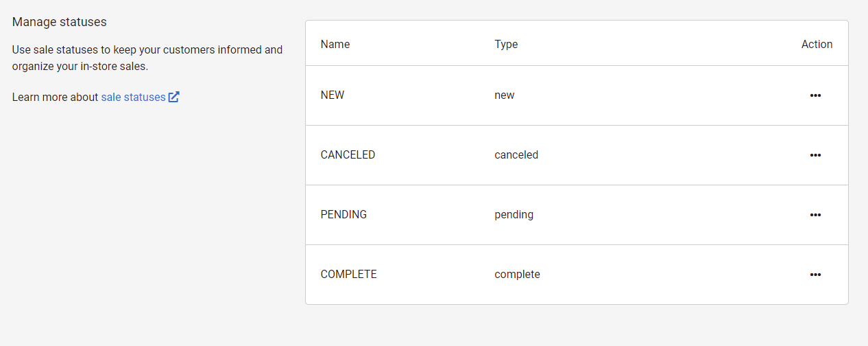
Task: Click the "complete" type cell
Action: (x=517, y=275)
